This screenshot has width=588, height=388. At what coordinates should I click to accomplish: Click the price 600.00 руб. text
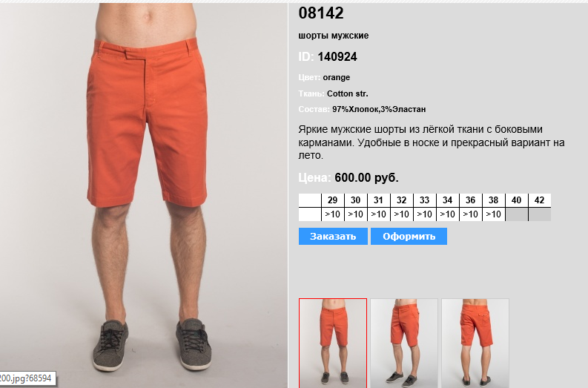(x=366, y=177)
